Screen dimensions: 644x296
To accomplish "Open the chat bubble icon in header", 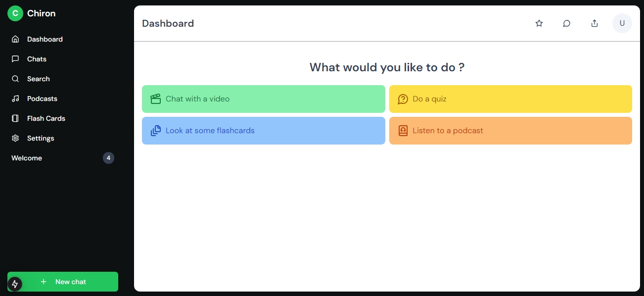I will pos(567,23).
